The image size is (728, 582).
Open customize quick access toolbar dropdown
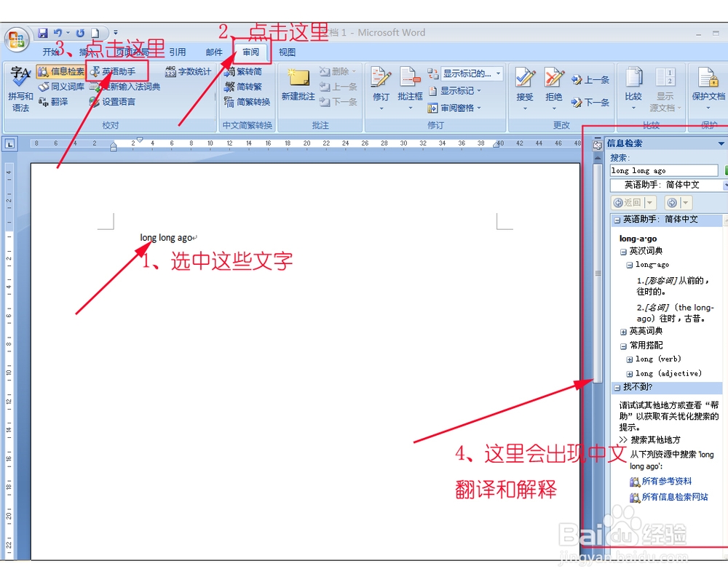(116, 33)
